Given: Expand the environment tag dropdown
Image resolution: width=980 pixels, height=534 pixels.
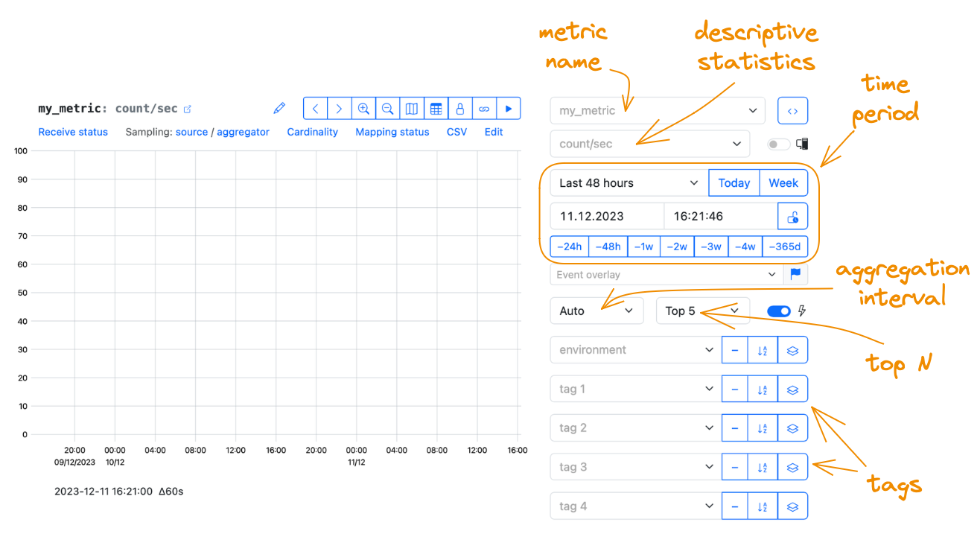Looking at the screenshot, I should tap(636, 350).
